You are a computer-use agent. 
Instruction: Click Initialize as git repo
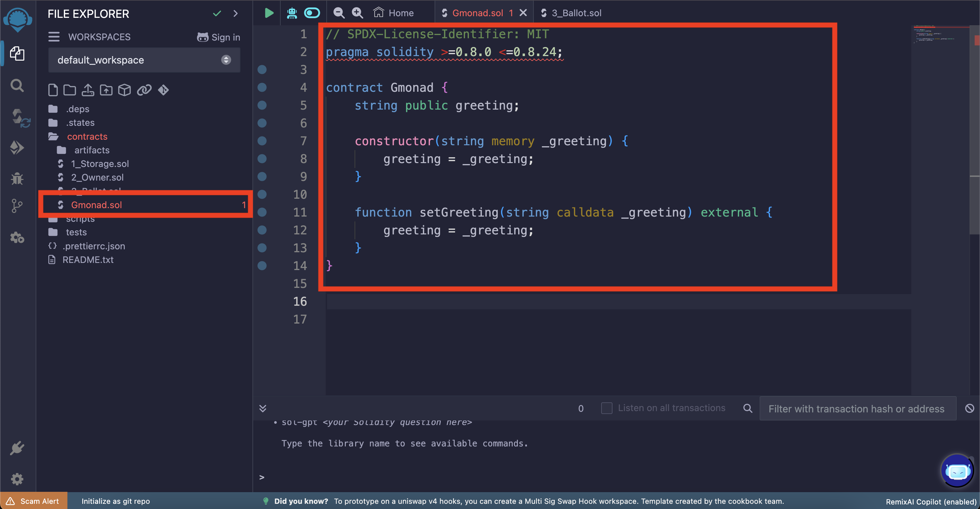pyautogui.click(x=116, y=501)
